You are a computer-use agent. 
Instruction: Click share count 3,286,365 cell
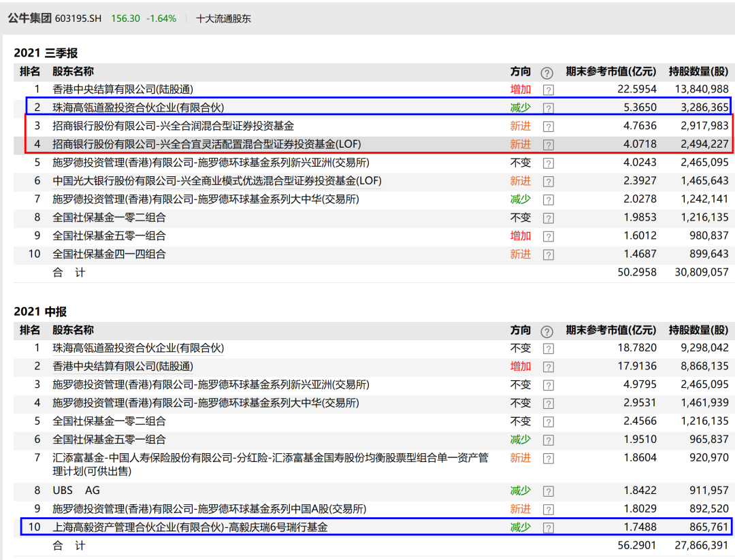(x=704, y=108)
